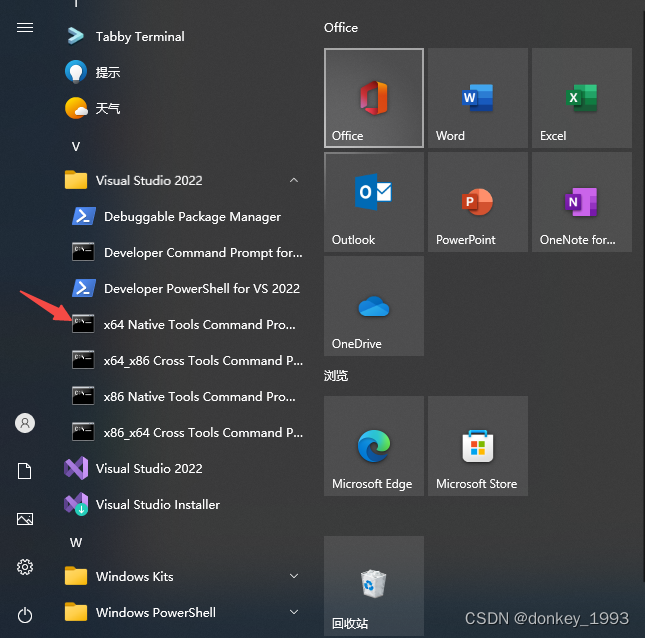Screen dimensions: 645x638
Task: Open the Outlook tile
Action: click(x=374, y=202)
